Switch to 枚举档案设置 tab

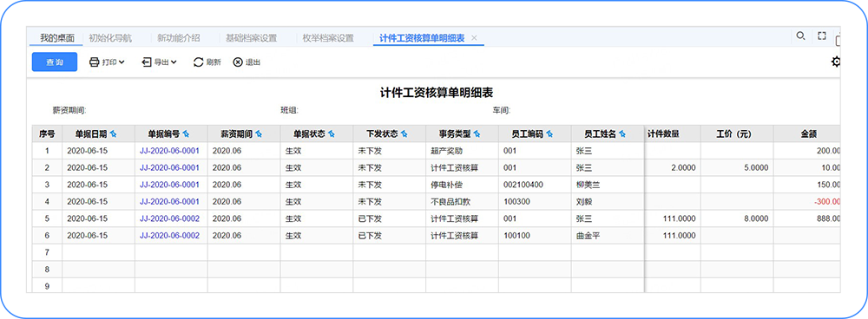tap(328, 38)
